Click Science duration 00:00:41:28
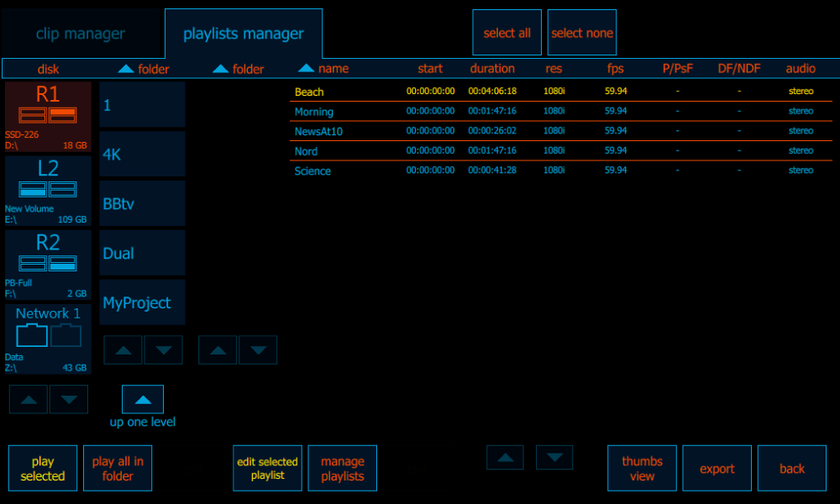Image resolution: width=840 pixels, height=504 pixels. pos(492,171)
